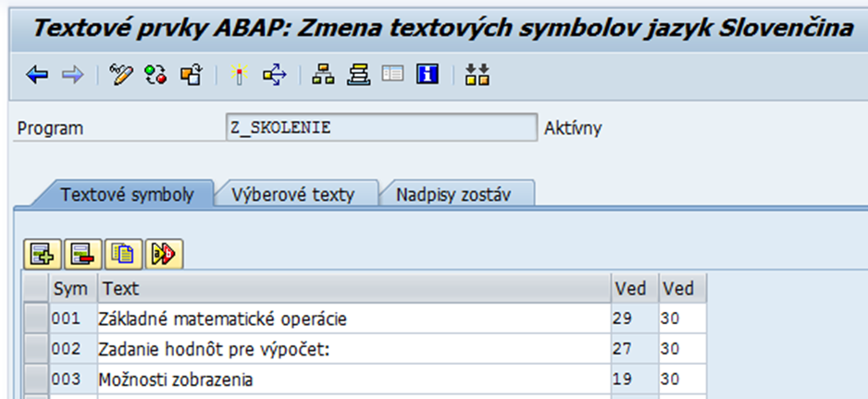The height and width of the screenshot is (399, 868).
Task: Click the copy rows icon button
Action: [x=123, y=255]
